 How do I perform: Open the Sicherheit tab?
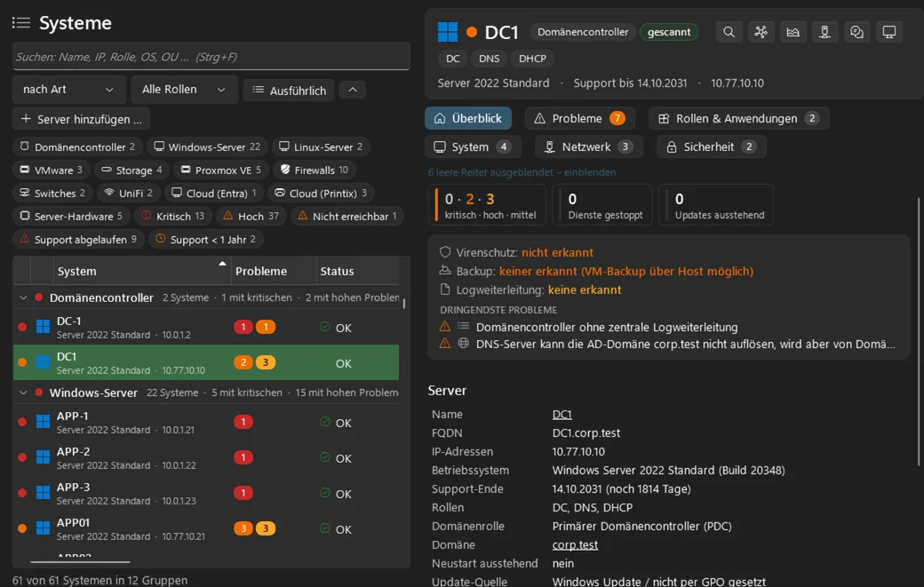(x=712, y=147)
